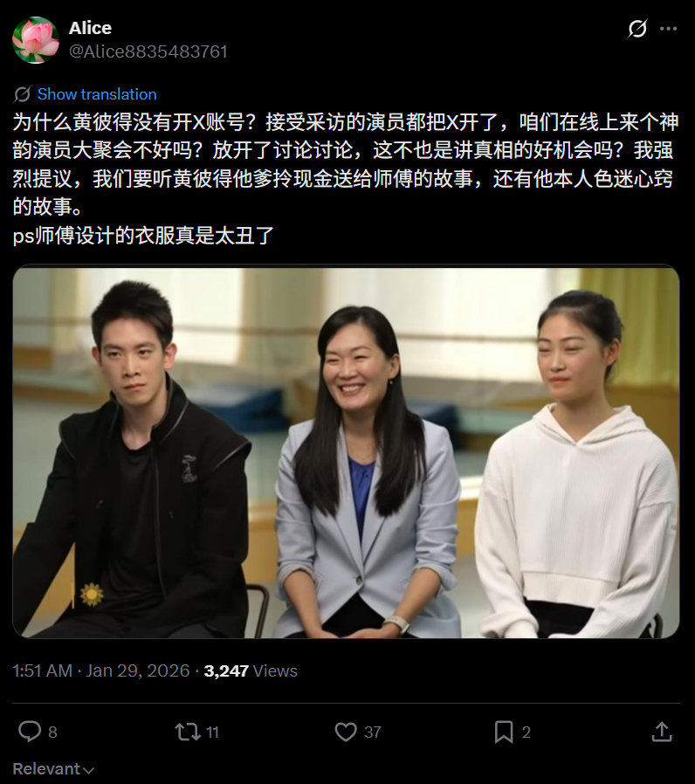This screenshot has height=784, width=695.
Task: Open Alice's lotus flower profile avatar
Action: [x=35, y=40]
